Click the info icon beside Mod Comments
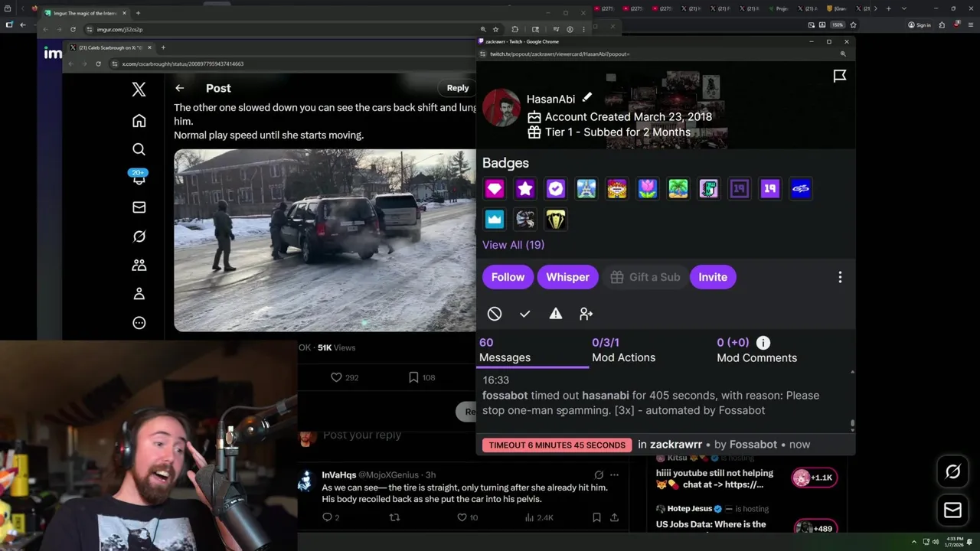 pyautogui.click(x=763, y=343)
